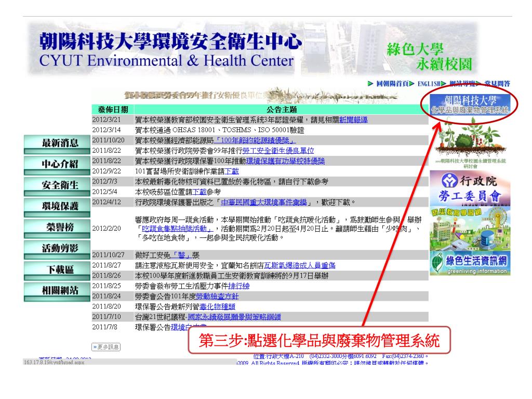
Task: Open the 國家永續發展願景與策略綱領 link
Action: click(x=234, y=317)
